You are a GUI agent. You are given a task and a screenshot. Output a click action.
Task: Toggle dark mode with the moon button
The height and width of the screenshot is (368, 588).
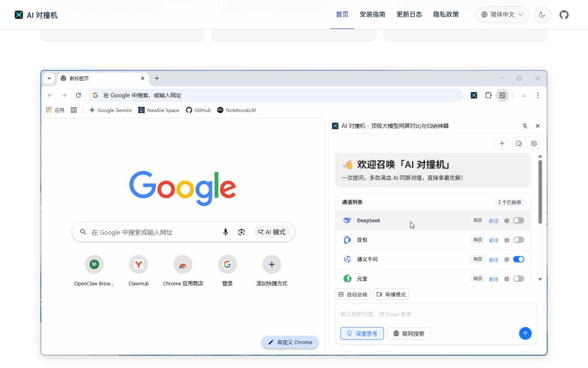(542, 15)
